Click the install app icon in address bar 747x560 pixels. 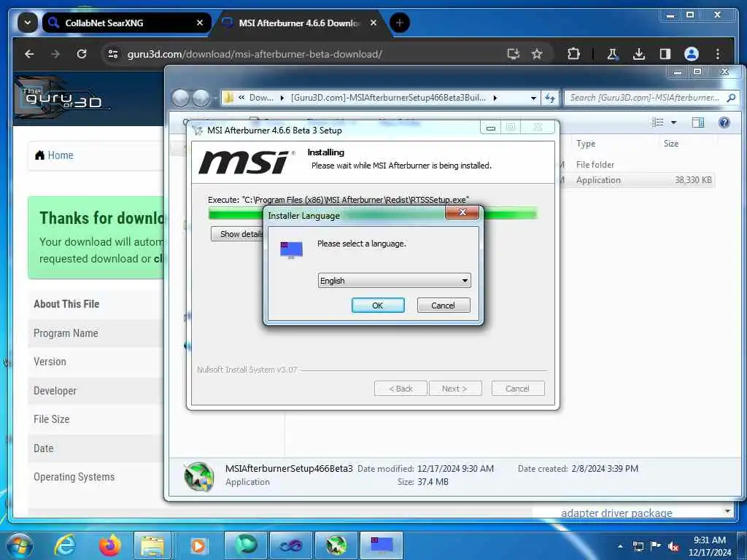click(x=513, y=54)
